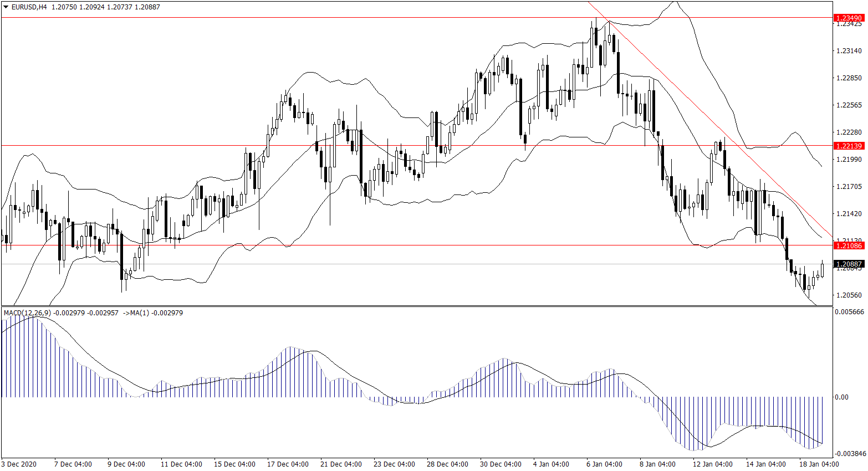Click the MACD(12,26,9) indicator label
The image size is (868, 471).
[x=27, y=313]
